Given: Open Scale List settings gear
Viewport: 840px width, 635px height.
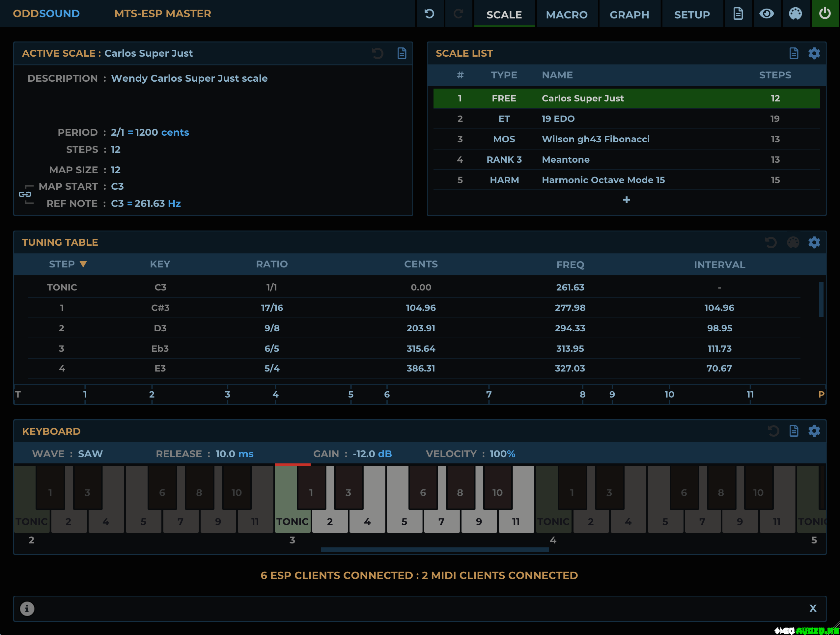Looking at the screenshot, I should [x=814, y=53].
